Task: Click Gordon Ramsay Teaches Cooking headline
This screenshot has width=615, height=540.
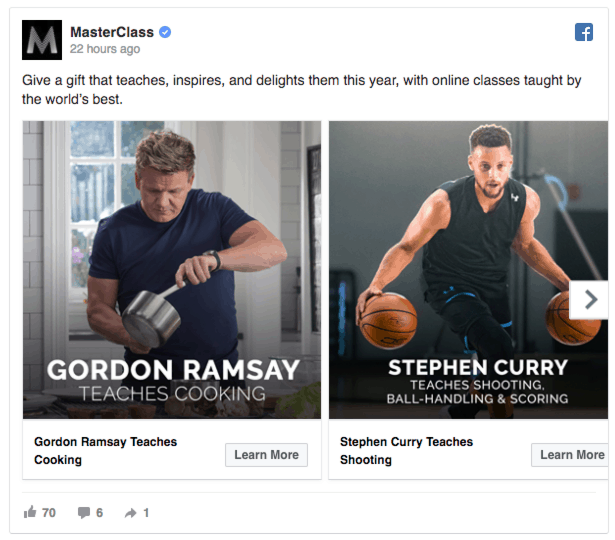Action: 105,451
